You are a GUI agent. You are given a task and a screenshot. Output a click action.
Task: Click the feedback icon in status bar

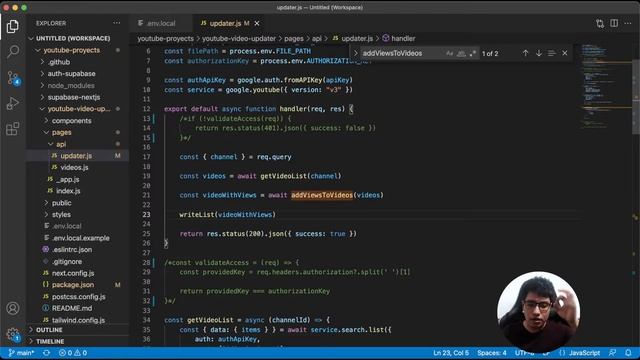612,353
